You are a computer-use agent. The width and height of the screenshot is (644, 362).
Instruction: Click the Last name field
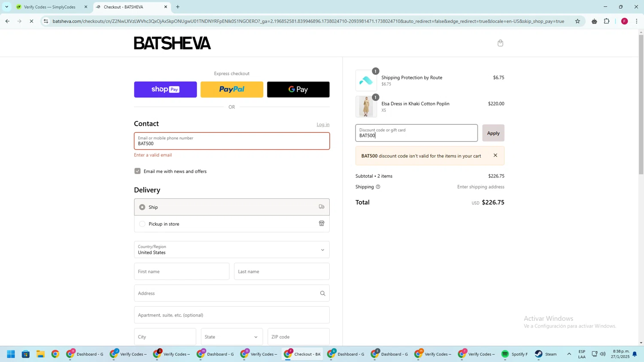tap(282, 271)
